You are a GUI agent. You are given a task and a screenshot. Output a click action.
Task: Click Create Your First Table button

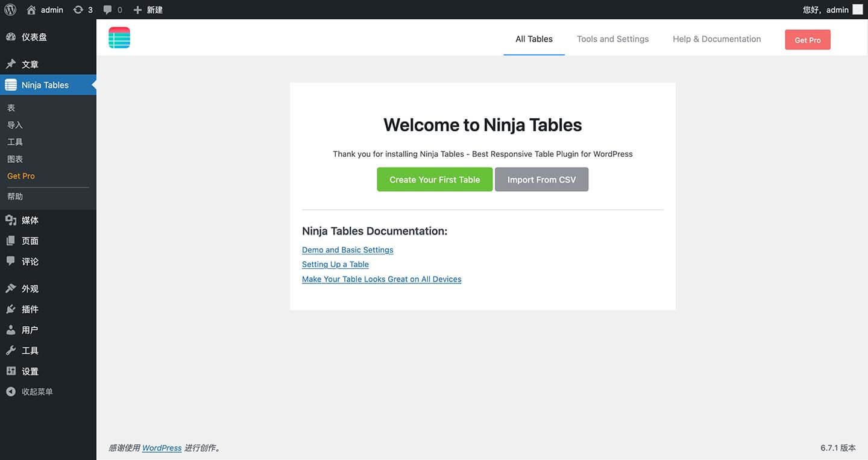[x=435, y=180]
